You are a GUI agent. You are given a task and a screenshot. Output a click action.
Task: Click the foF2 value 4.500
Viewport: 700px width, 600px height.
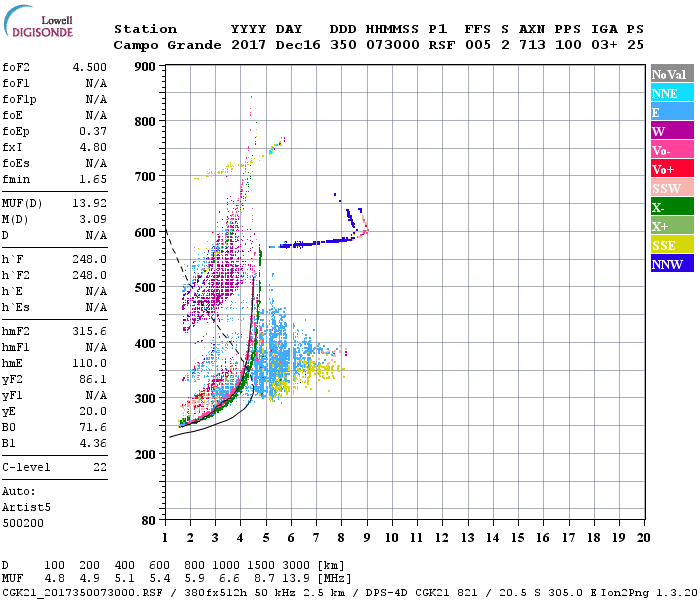(89, 68)
